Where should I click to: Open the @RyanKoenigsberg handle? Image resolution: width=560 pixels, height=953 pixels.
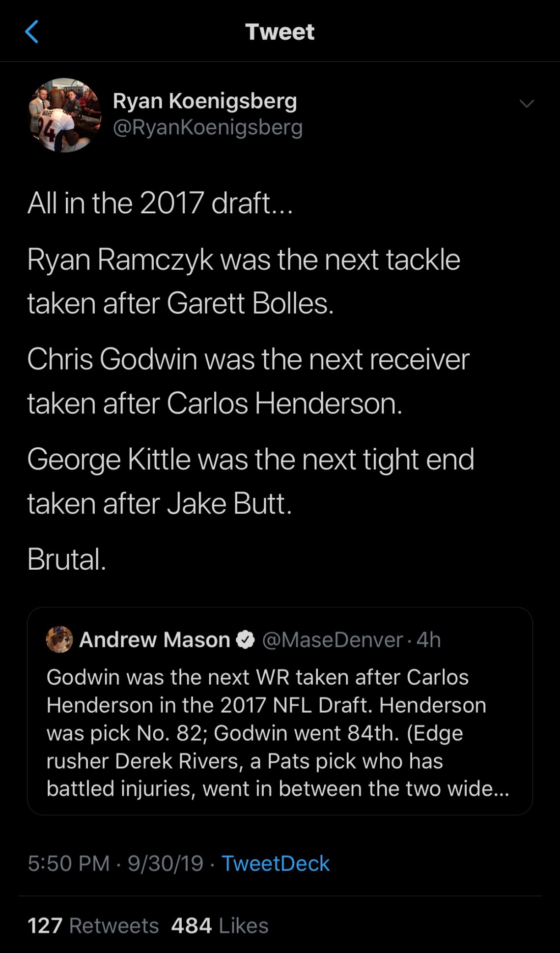point(207,127)
